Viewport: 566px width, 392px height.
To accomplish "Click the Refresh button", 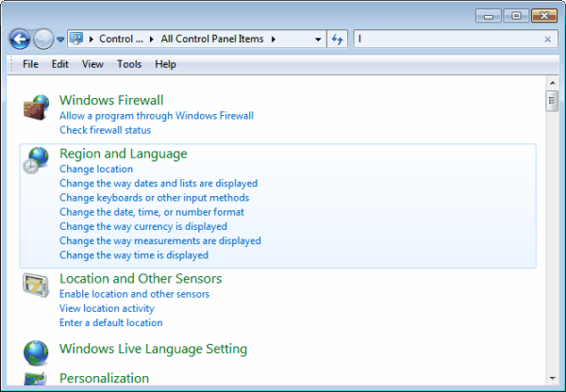I will [337, 39].
